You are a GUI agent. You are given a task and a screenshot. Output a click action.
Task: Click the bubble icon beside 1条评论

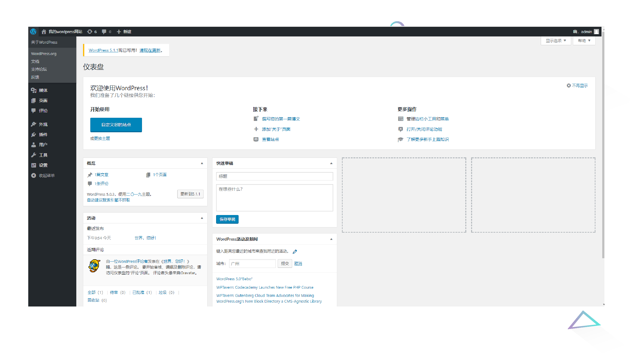point(90,183)
